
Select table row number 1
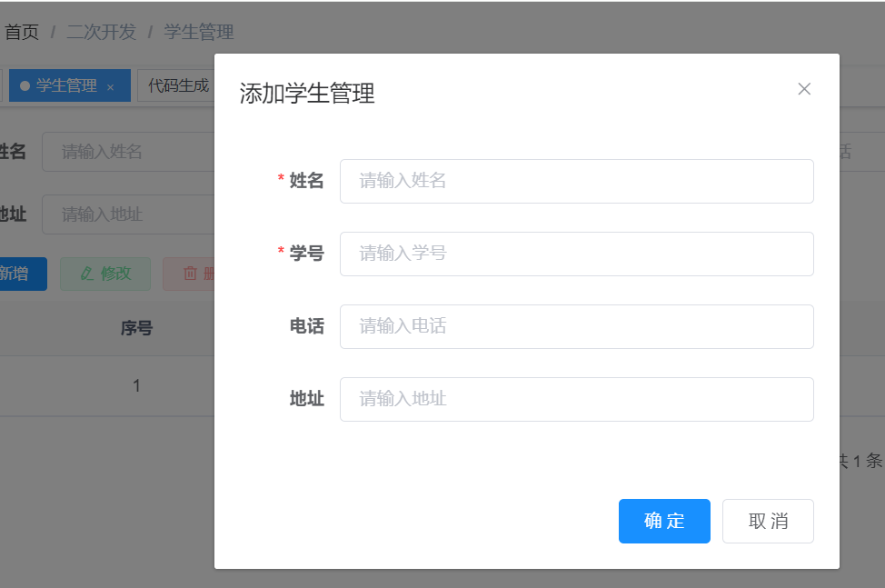coord(135,384)
